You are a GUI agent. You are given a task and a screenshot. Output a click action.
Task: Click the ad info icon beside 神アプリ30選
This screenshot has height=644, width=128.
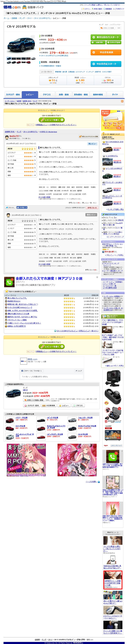[x=97, y=277]
